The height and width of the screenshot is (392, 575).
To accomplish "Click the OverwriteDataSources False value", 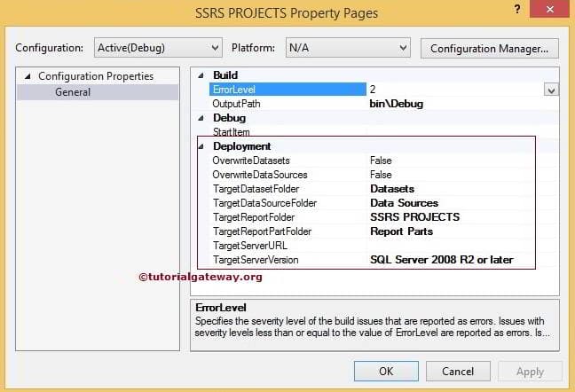I will point(381,175).
